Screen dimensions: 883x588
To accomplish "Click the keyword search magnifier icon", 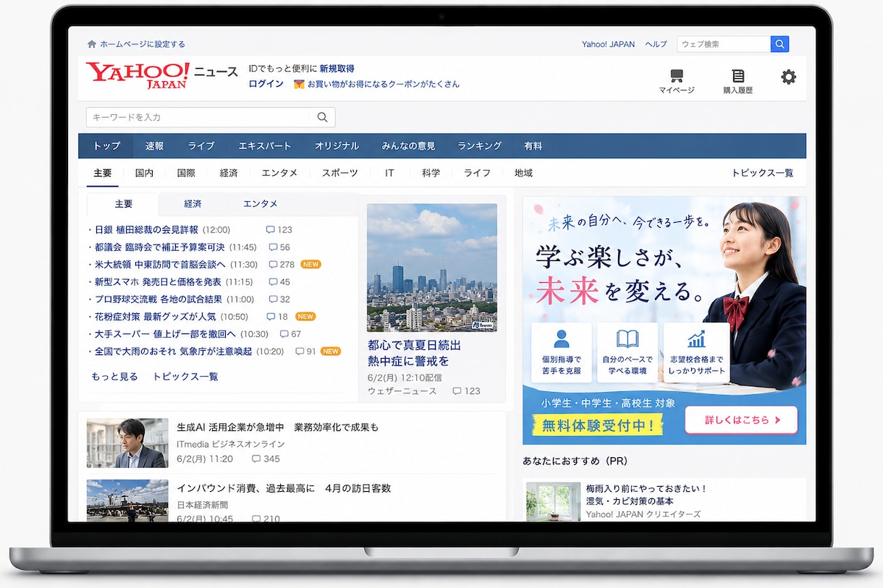I will pos(322,117).
